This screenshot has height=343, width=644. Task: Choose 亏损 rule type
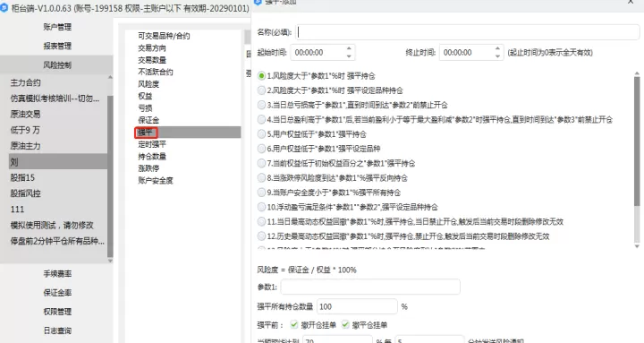145,108
